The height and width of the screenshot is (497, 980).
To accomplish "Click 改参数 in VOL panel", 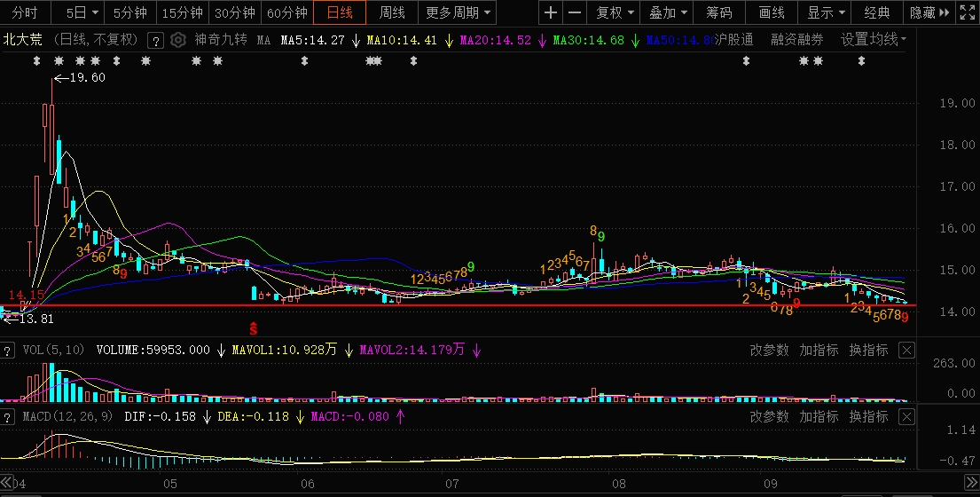I will (769, 350).
